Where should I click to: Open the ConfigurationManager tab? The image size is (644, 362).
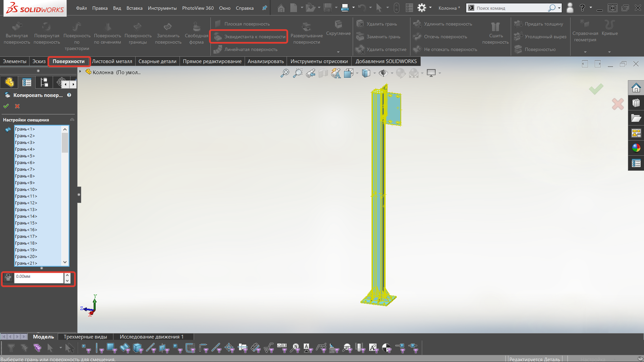click(x=44, y=82)
